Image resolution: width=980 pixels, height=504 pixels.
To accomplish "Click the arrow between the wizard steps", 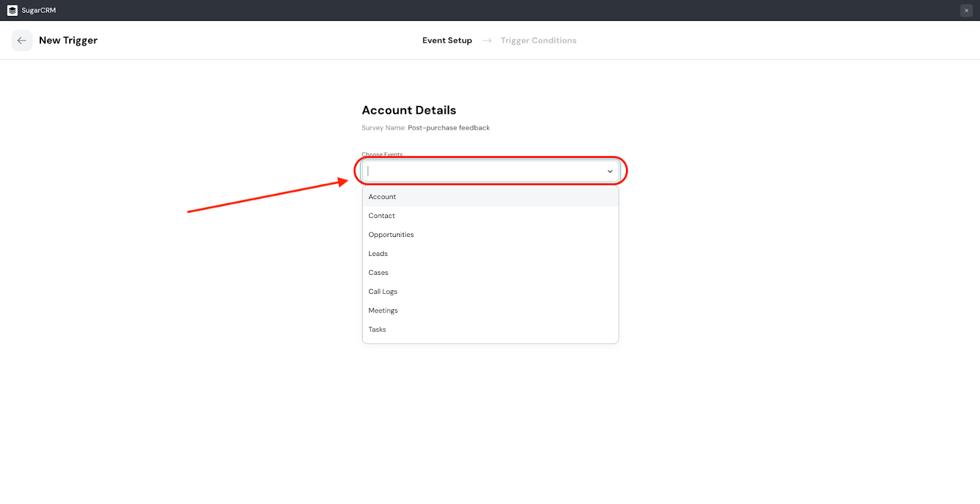I will (x=487, y=40).
